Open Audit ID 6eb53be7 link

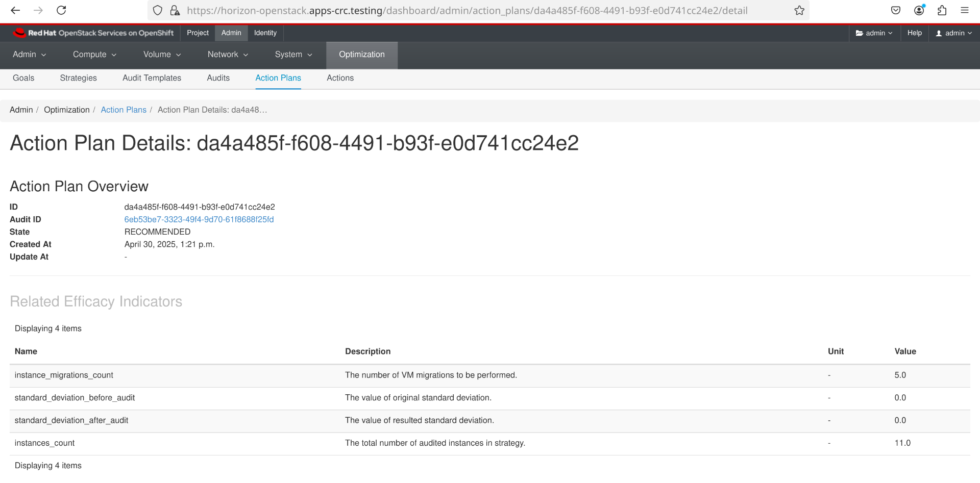199,219
